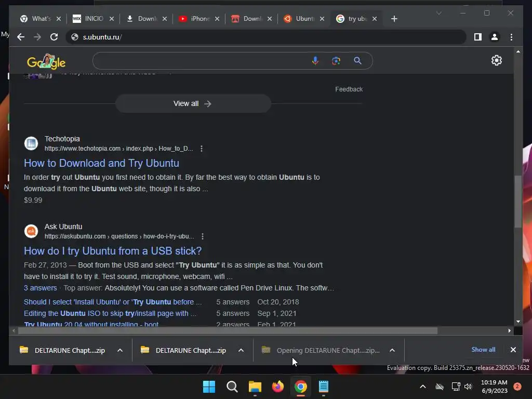Open "Editing the Ubuntu ISO to skip try/install" link

pyautogui.click(x=110, y=313)
